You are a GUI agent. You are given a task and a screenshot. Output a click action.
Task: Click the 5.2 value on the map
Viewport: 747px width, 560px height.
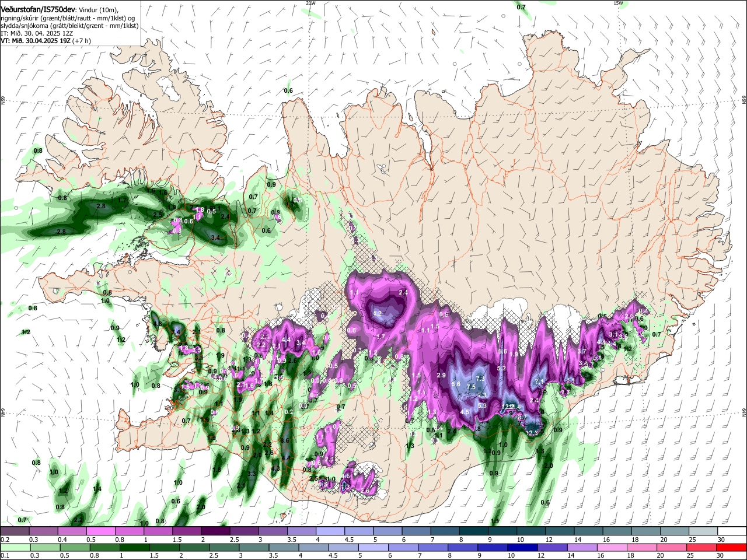[501, 369]
